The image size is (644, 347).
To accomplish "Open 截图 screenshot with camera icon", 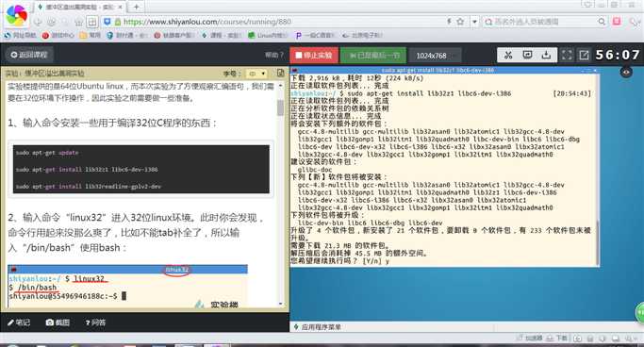I will [x=58, y=322].
